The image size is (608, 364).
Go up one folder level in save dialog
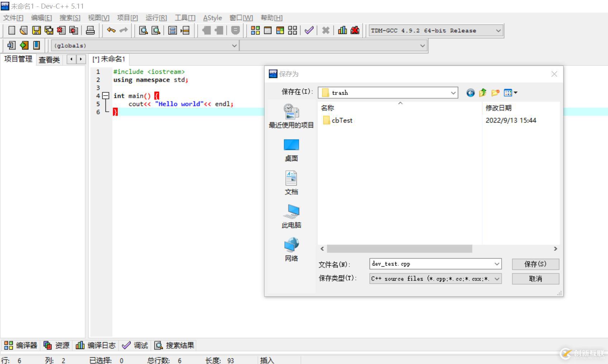[x=483, y=93]
